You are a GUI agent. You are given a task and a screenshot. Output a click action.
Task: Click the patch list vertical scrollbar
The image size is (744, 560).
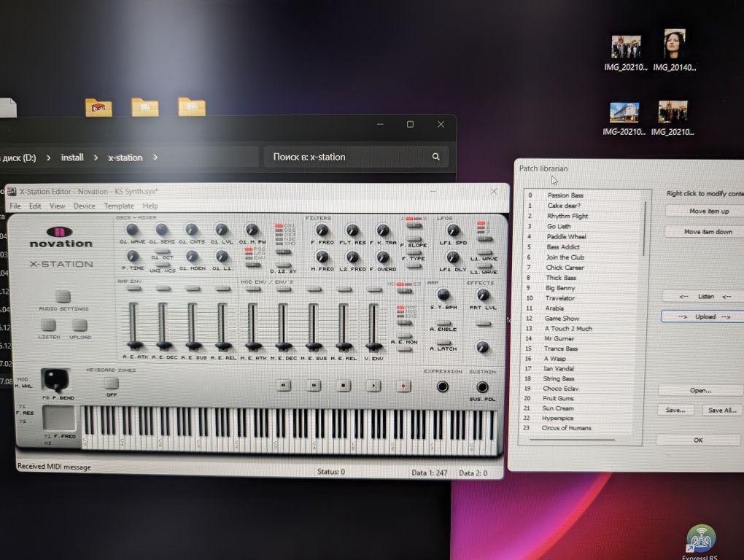[644, 227]
